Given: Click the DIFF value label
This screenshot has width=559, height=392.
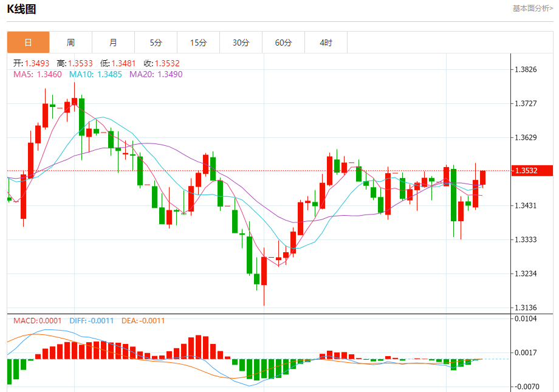Looking at the screenshot, I should pyautogui.click(x=91, y=320).
